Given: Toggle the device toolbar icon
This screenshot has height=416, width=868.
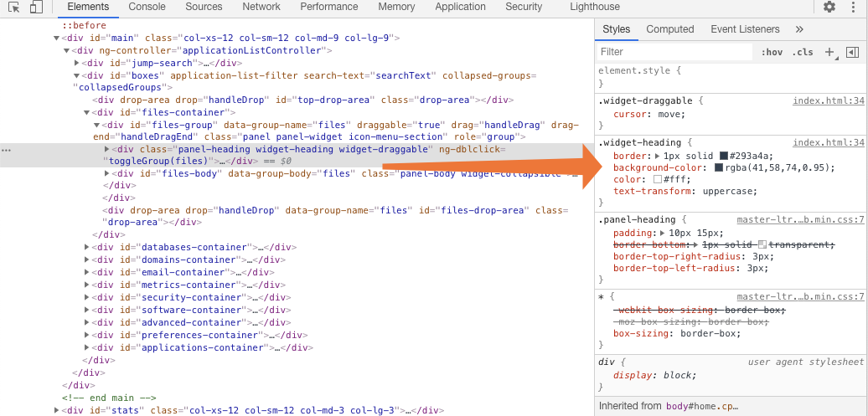Looking at the screenshot, I should point(36,7).
